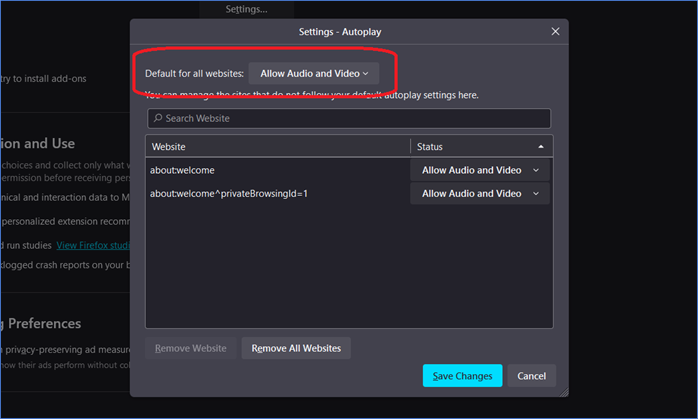Viewport: 698px width, 419px height.
Task: Click the Default for all websites label
Action: pos(194,74)
